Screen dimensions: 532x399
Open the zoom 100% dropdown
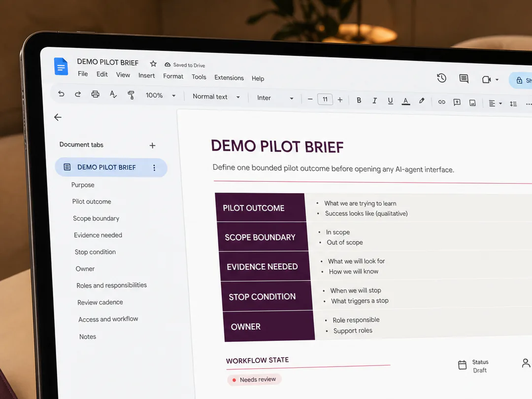161,96
